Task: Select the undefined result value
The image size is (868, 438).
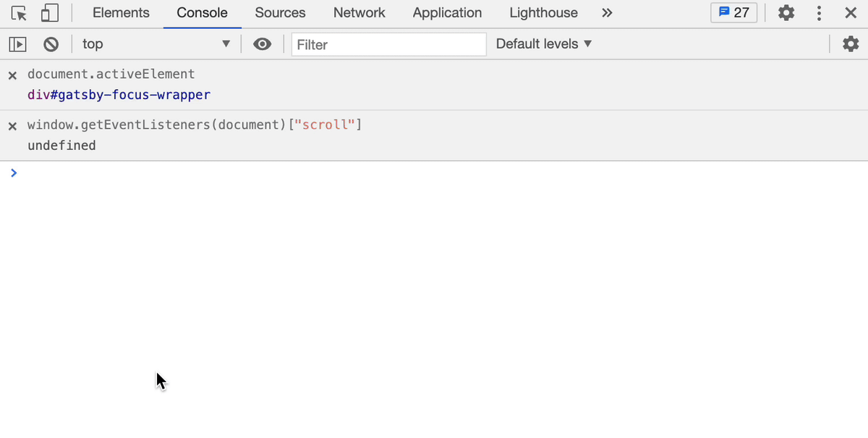Action: tap(61, 146)
